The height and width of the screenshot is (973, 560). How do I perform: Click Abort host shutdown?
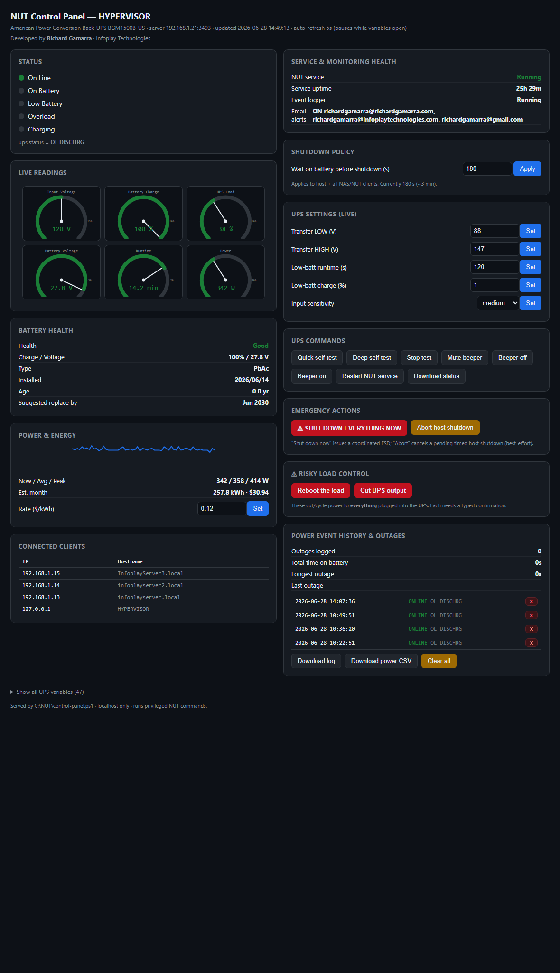point(445,428)
